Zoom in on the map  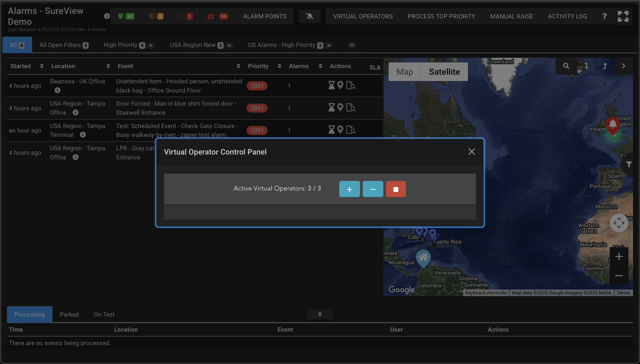point(619,256)
